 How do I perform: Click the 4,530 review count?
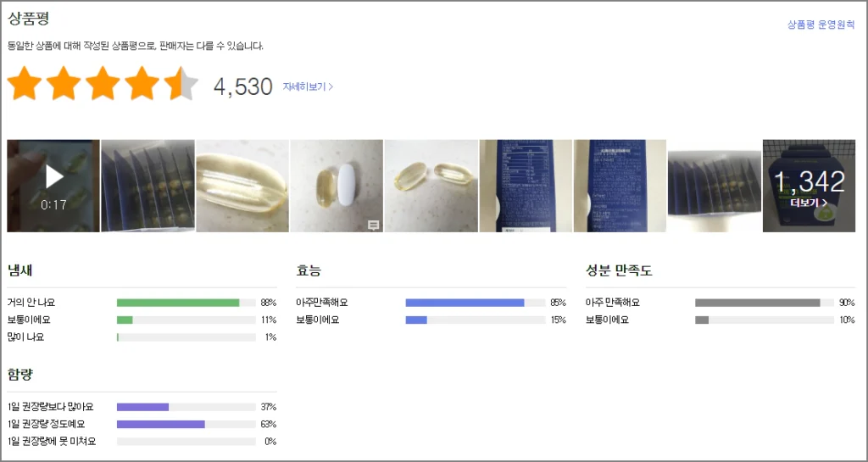click(x=243, y=86)
